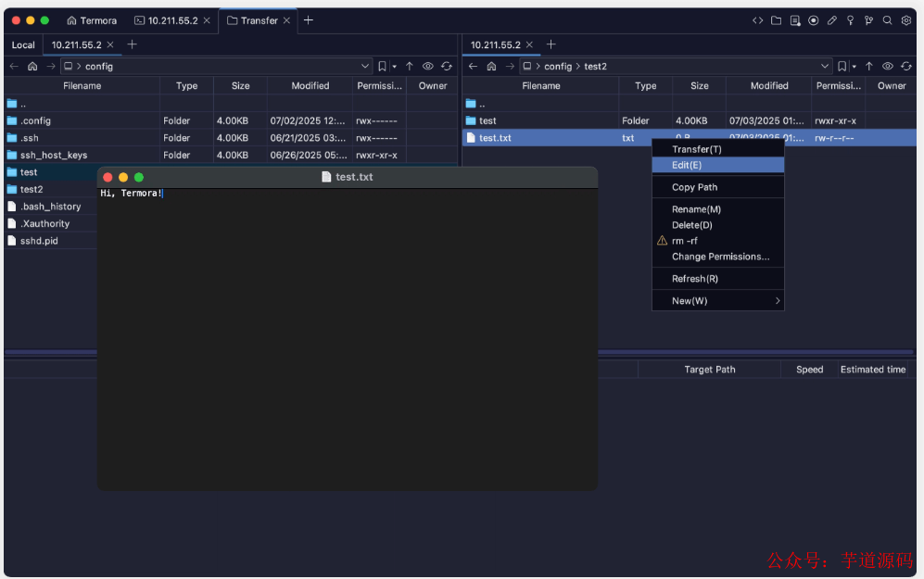
Task: Select rm -rf in the context menu
Action: click(x=717, y=241)
